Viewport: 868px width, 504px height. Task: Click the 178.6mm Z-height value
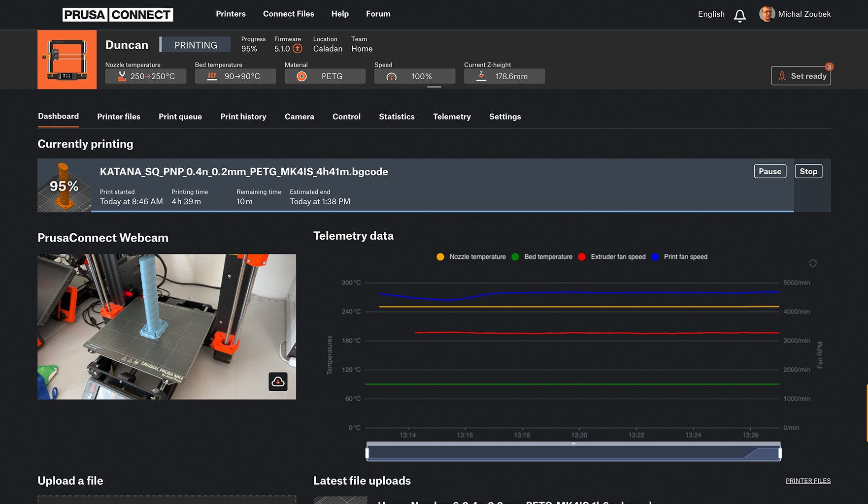(x=511, y=76)
